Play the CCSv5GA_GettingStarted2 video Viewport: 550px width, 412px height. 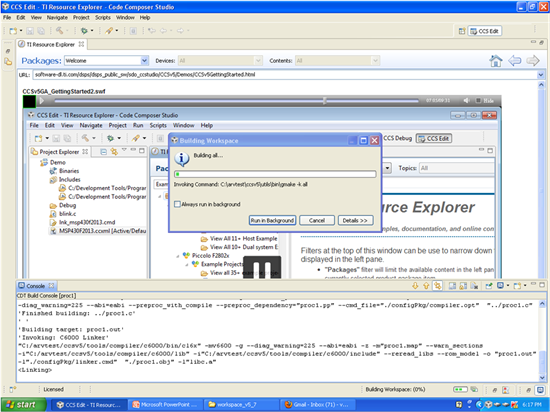(x=42, y=101)
